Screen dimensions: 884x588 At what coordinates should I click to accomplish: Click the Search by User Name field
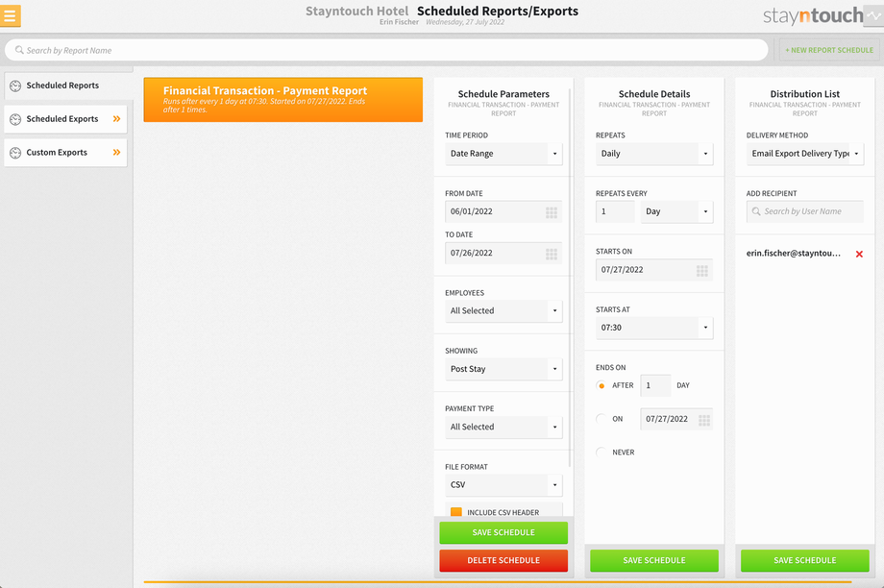[804, 211]
